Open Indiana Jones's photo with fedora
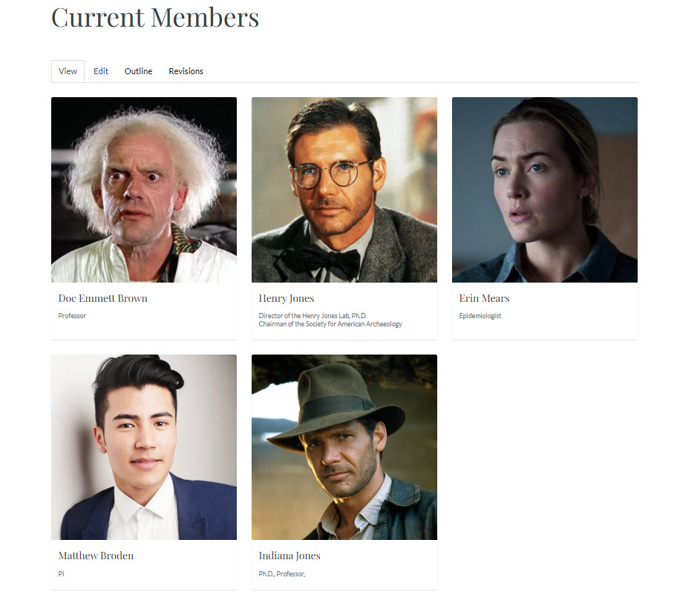 [x=344, y=447]
